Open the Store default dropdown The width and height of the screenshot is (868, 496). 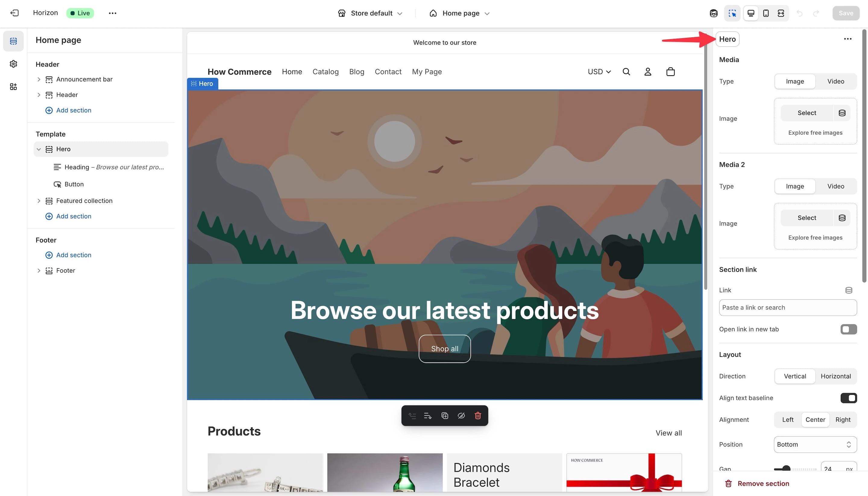click(x=370, y=13)
